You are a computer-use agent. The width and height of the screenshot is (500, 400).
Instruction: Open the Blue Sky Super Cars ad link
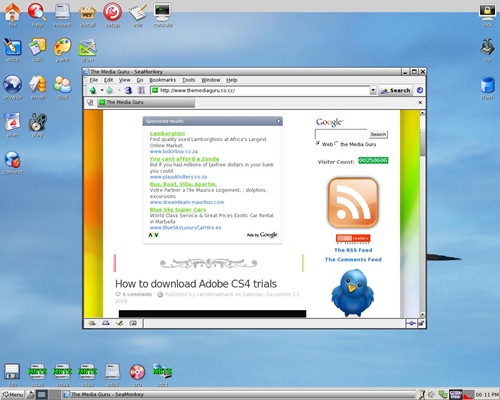click(178, 209)
